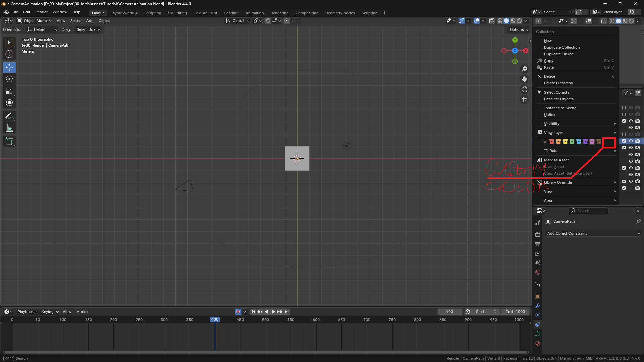Expand the Select Box drag dropdown
This screenshot has height=362, width=644.
(88, 29)
